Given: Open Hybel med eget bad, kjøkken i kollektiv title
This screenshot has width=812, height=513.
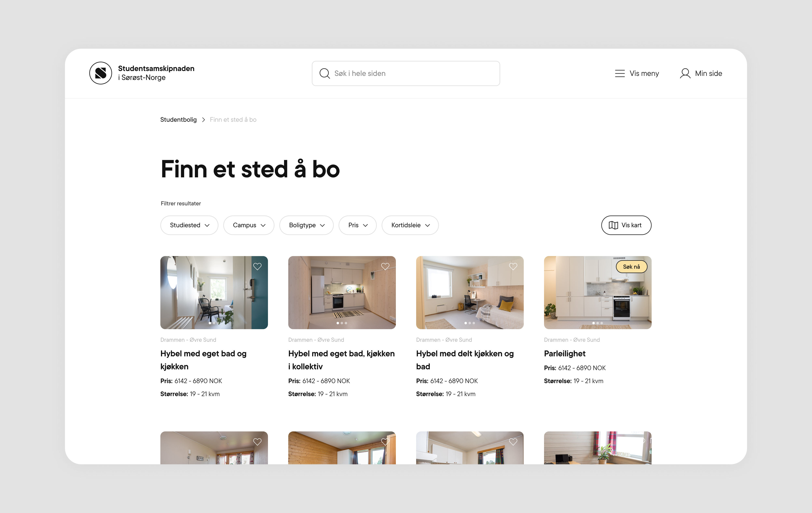Looking at the screenshot, I should point(341,360).
